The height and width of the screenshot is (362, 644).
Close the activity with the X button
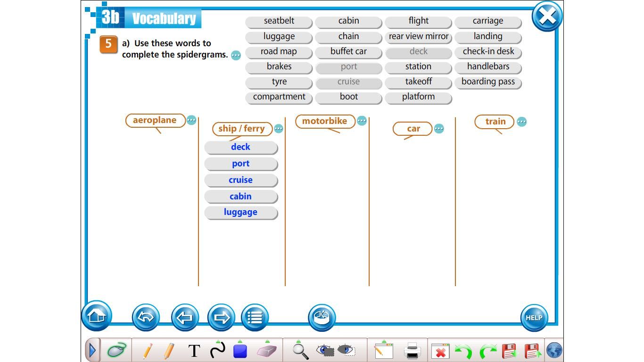point(547,16)
